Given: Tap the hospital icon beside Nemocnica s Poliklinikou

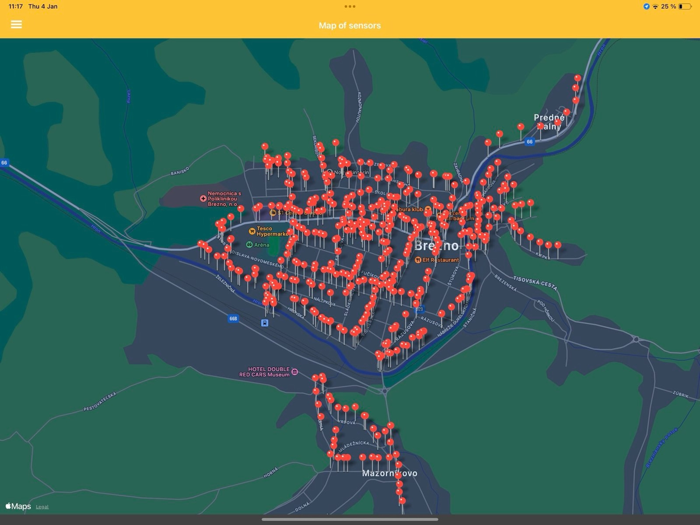Looking at the screenshot, I should 203,198.
